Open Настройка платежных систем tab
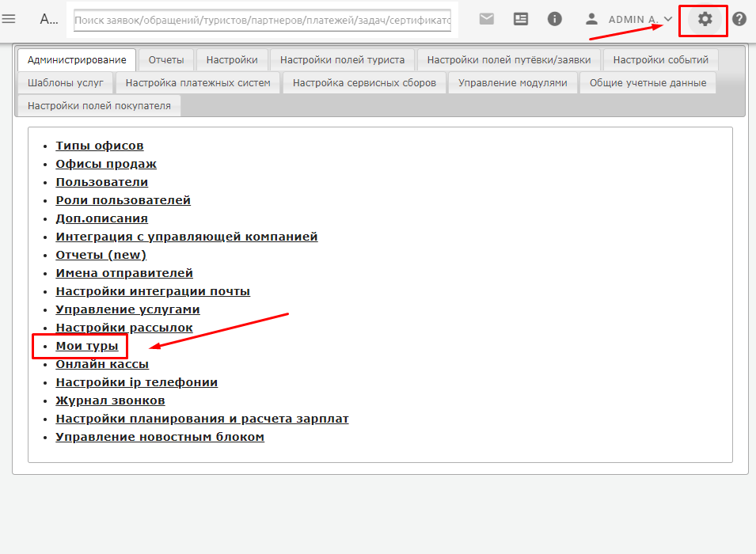The image size is (756, 554). click(x=198, y=83)
